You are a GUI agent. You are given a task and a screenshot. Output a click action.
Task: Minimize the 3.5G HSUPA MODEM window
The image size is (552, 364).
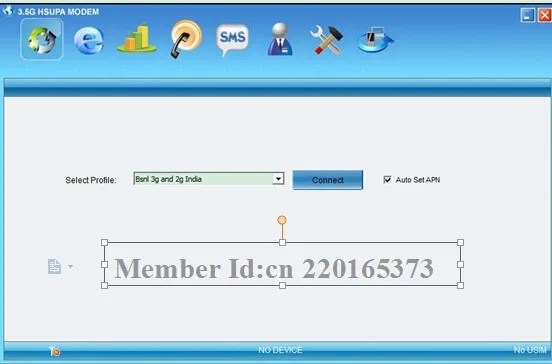(x=527, y=15)
